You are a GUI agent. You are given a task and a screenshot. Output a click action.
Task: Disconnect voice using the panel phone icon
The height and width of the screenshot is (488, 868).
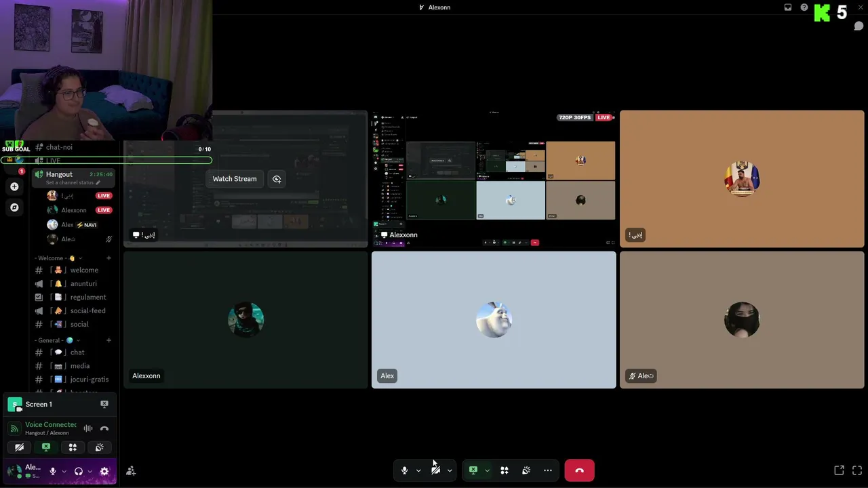click(104, 428)
